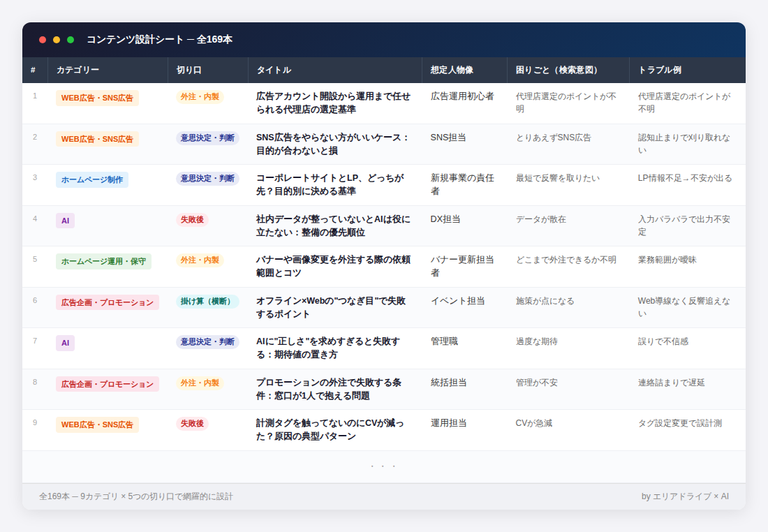Click the yellow minimize traffic-light icon

tap(55, 40)
